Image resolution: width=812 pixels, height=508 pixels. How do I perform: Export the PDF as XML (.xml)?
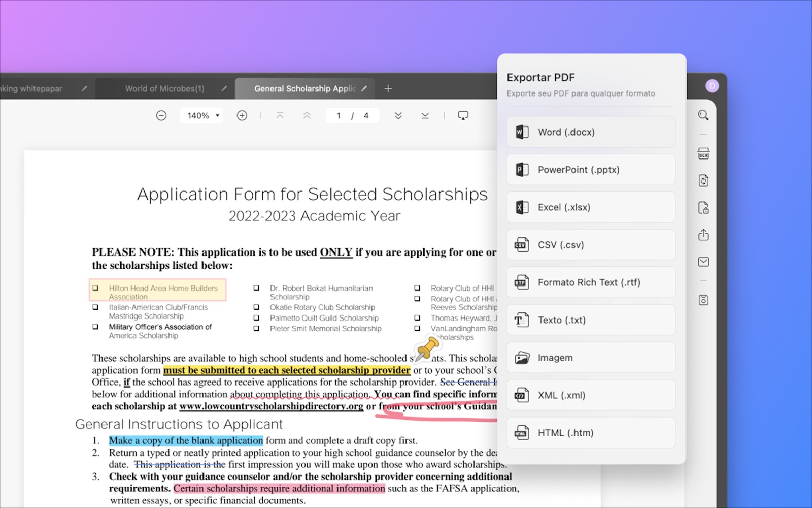point(591,395)
